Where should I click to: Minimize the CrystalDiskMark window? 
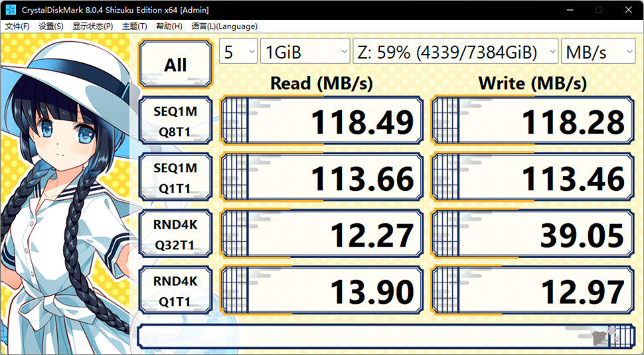(x=570, y=10)
